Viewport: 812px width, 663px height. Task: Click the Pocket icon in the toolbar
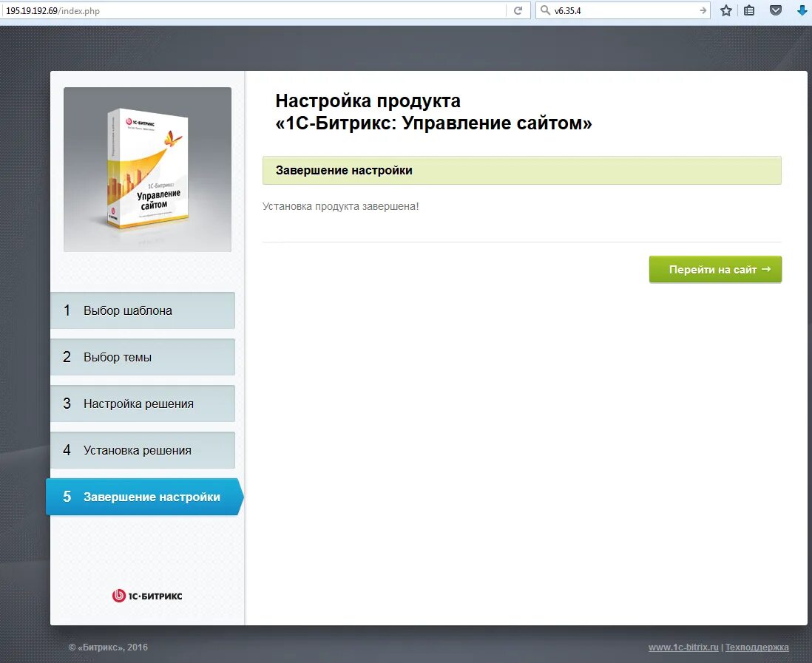(775, 10)
